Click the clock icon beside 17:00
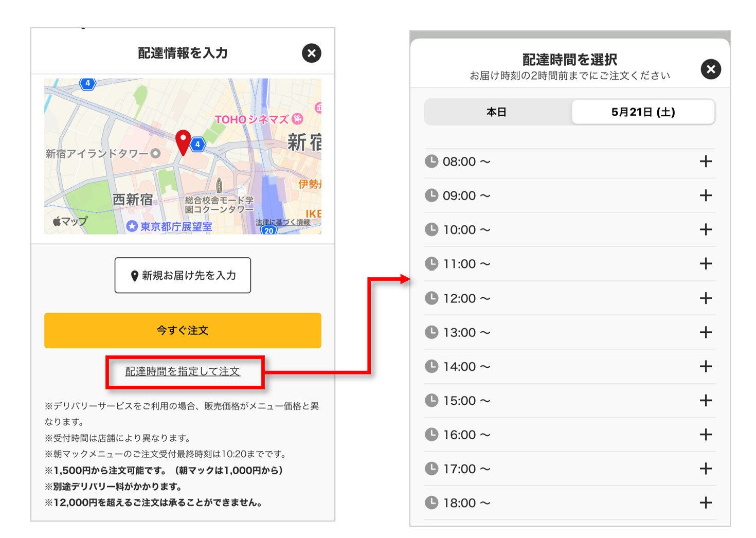 (x=431, y=469)
